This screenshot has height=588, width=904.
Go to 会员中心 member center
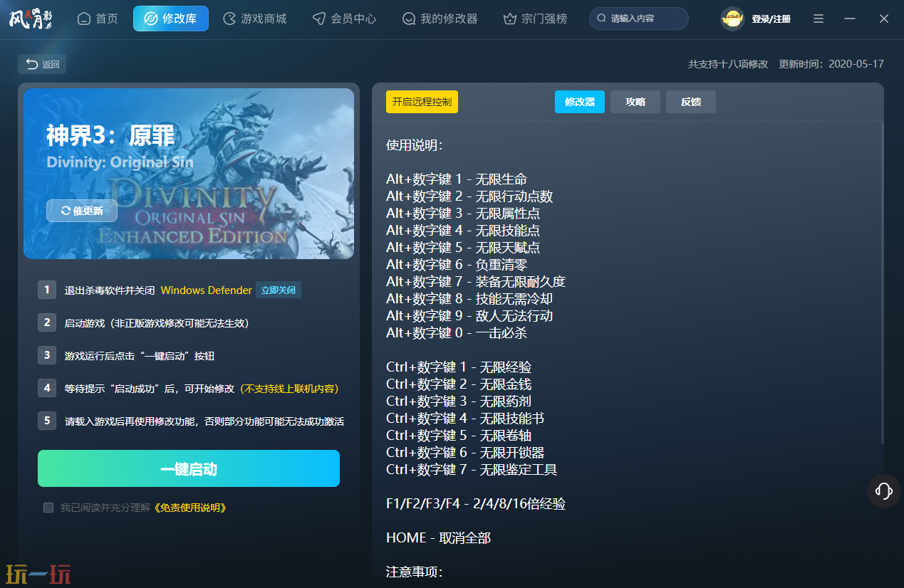[345, 19]
